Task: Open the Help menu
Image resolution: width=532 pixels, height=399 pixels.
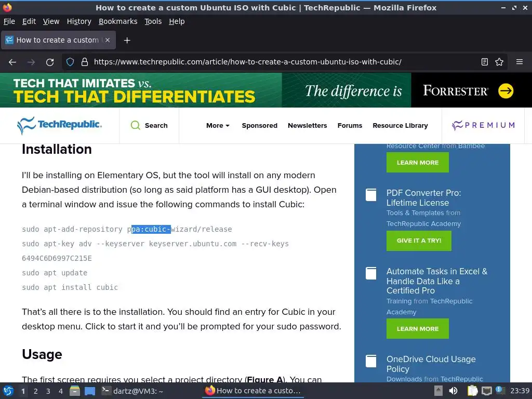Action: coord(177,21)
